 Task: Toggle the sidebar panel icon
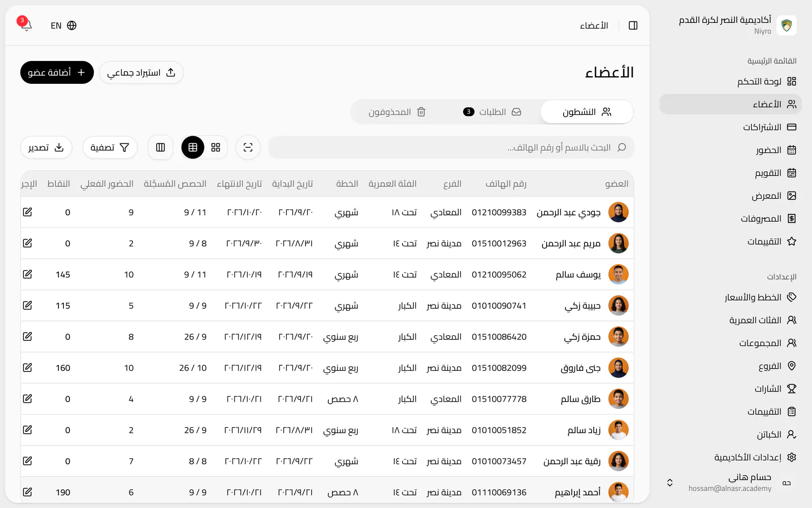point(633,25)
